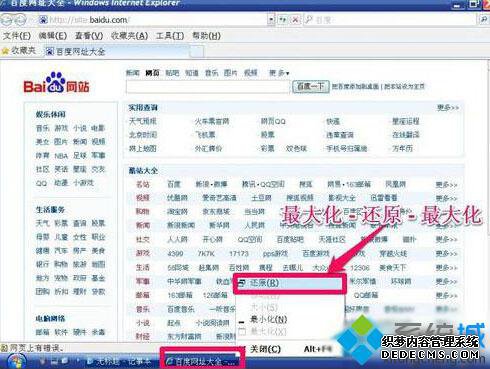Click the Baidu search input field
490x369 pixels.
[x=208, y=87]
